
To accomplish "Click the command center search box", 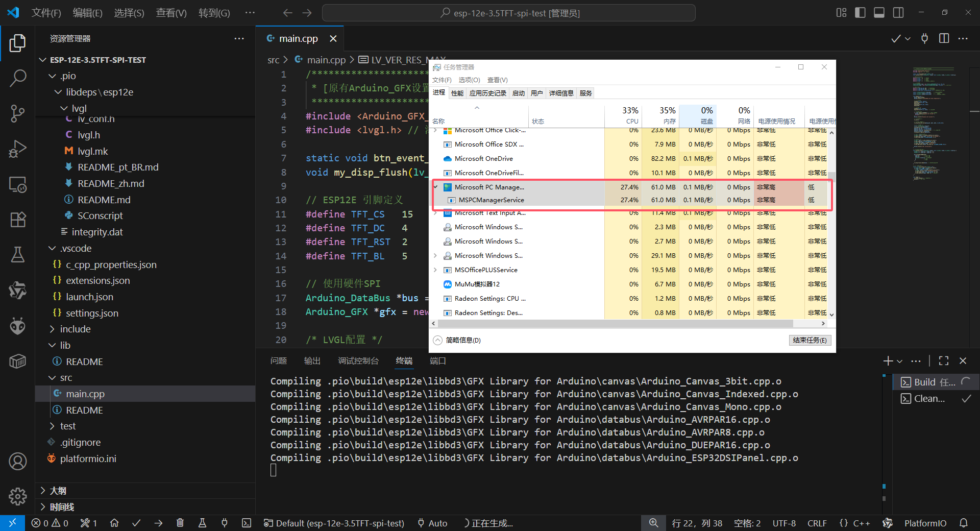I will coord(509,13).
